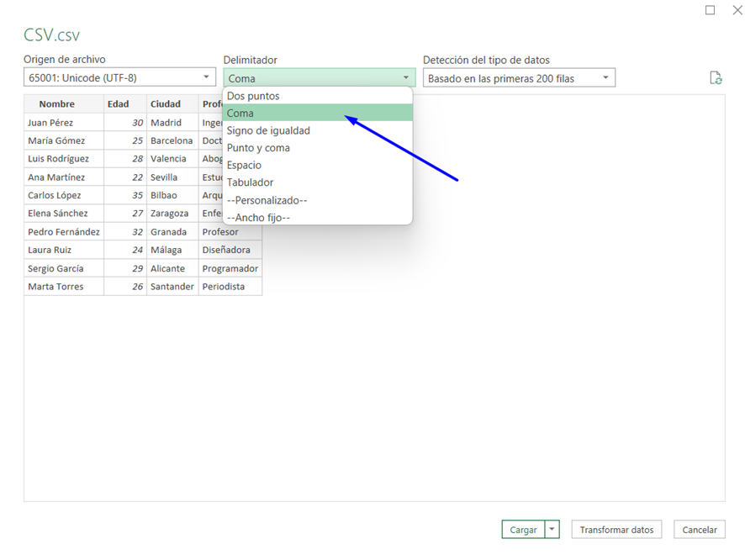Click the Cargar button

pos(523,529)
